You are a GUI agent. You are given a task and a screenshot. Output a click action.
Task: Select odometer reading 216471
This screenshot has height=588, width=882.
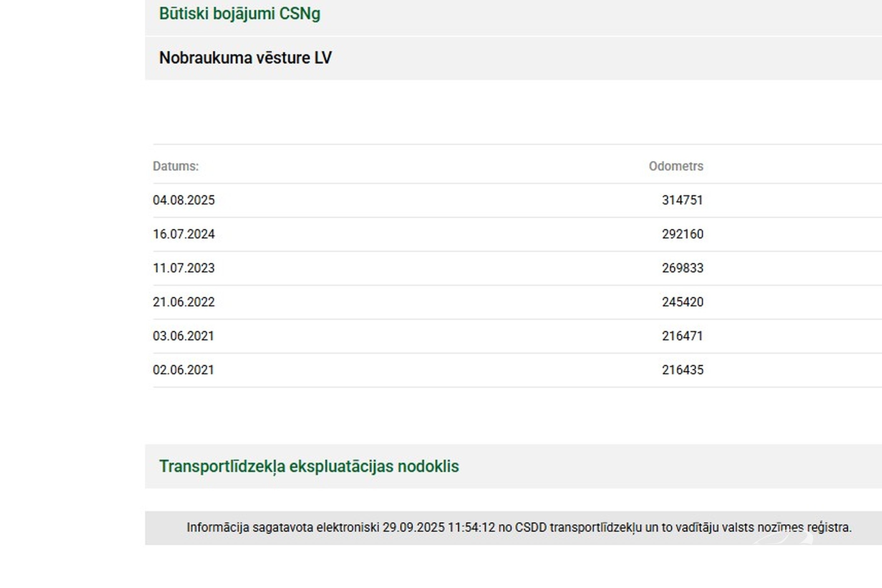(x=682, y=336)
